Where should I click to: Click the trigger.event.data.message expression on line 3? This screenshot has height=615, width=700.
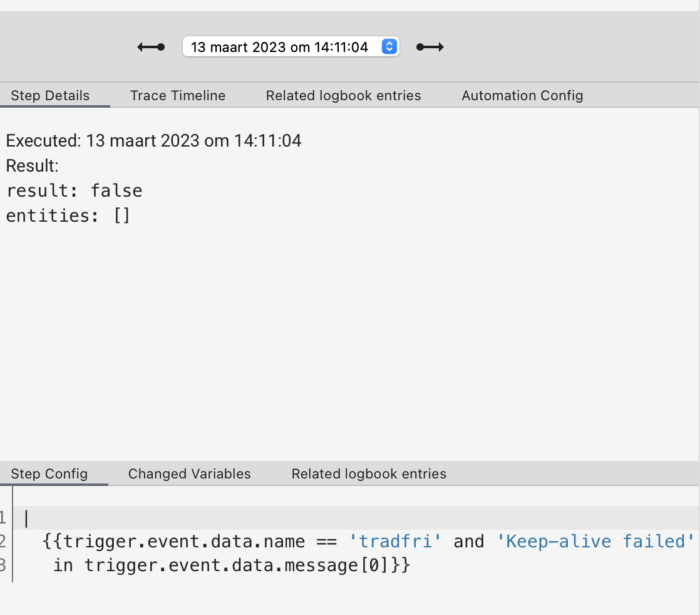pos(244,565)
